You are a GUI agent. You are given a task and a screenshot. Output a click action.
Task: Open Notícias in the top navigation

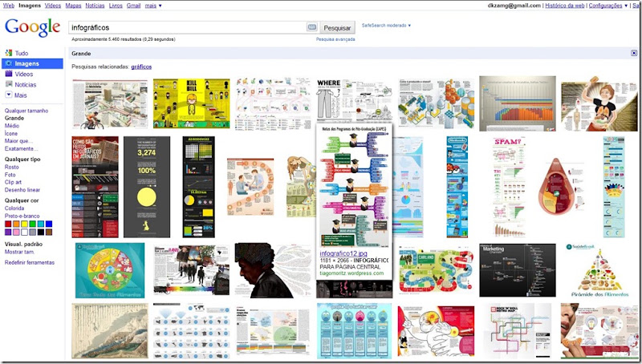coord(95,6)
